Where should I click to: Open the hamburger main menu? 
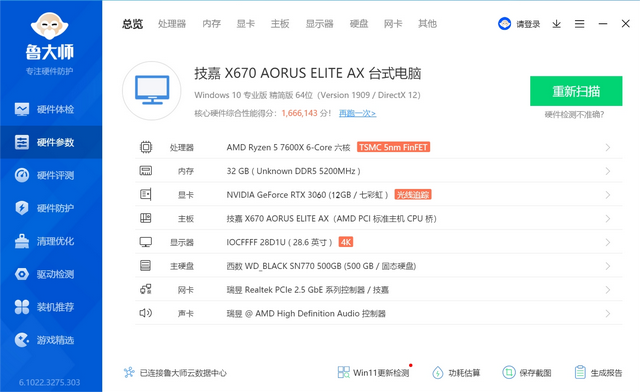tap(580, 24)
